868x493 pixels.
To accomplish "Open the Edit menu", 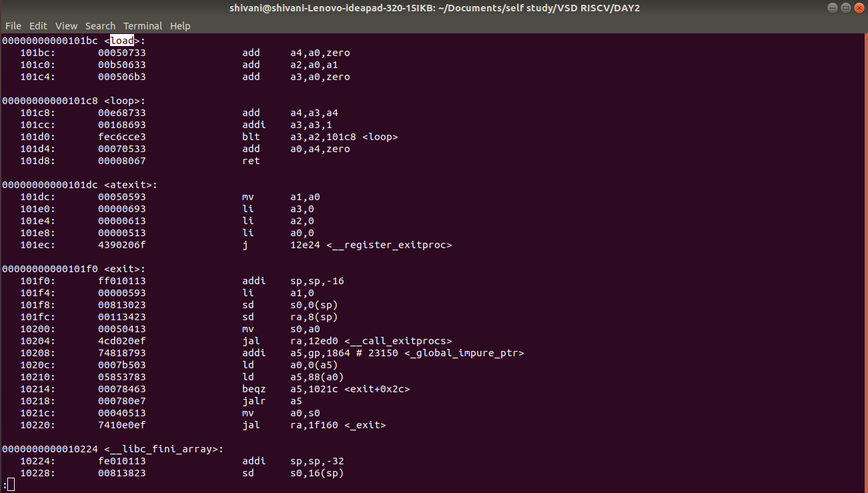I will coord(38,26).
